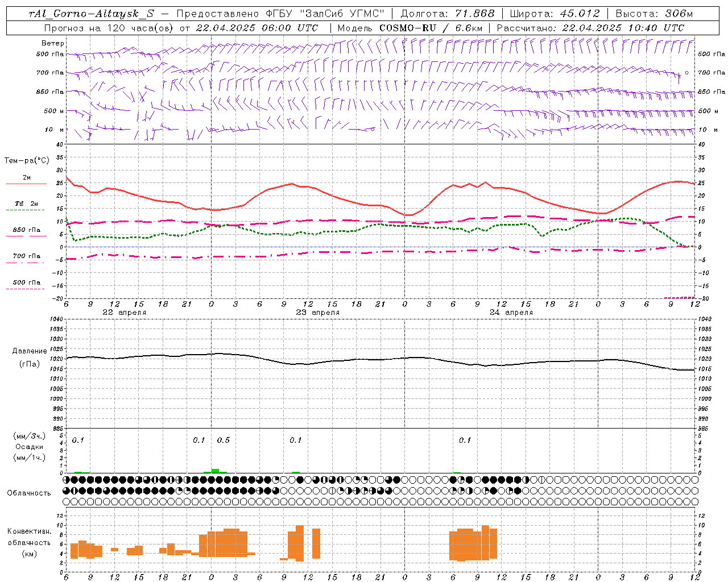This screenshot has height=582, width=728.
Task: Click the (км) convective cloud unit label
Action: 30,553
